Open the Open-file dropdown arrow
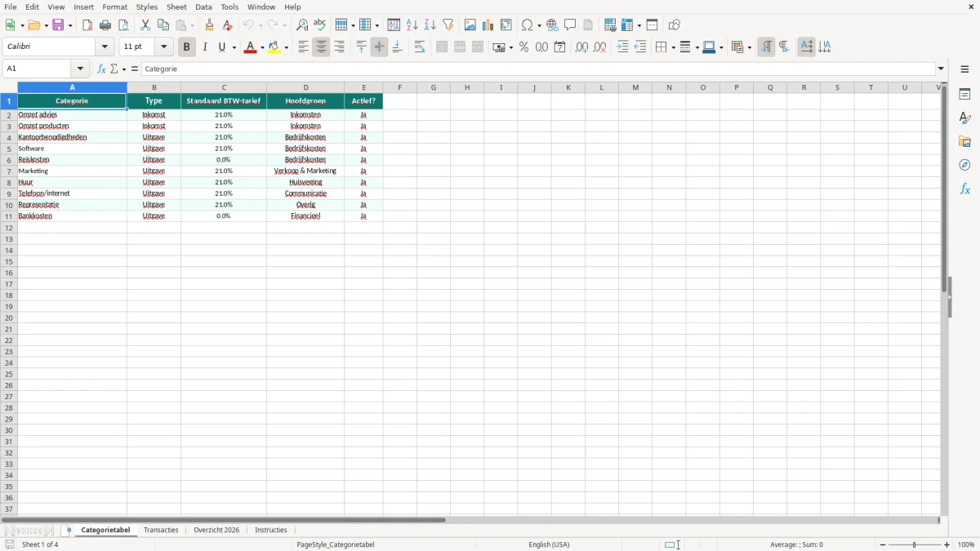This screenshot has width=980, height=551. pyautogui.click(x=47, y=26)
